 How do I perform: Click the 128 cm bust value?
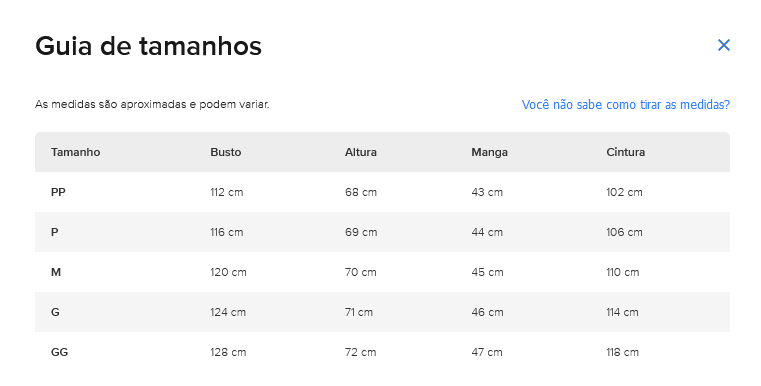pos(228,352)
